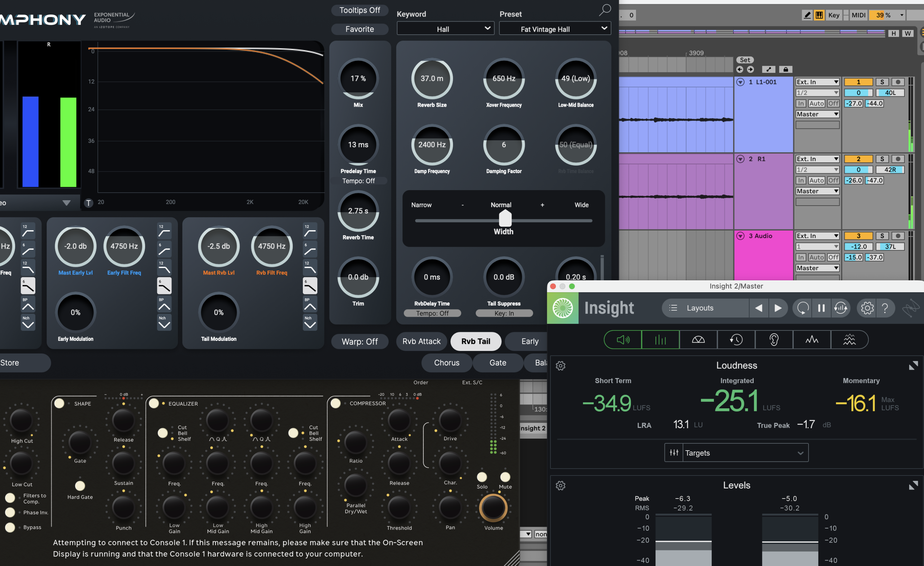
Task: Open Insight settings gear in the header
Action: click(x=867, y=308)
